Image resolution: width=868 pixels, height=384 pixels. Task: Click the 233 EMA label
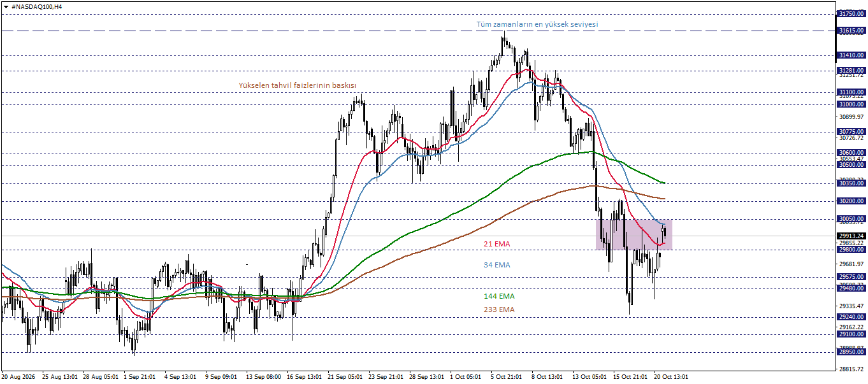[499, 309]
